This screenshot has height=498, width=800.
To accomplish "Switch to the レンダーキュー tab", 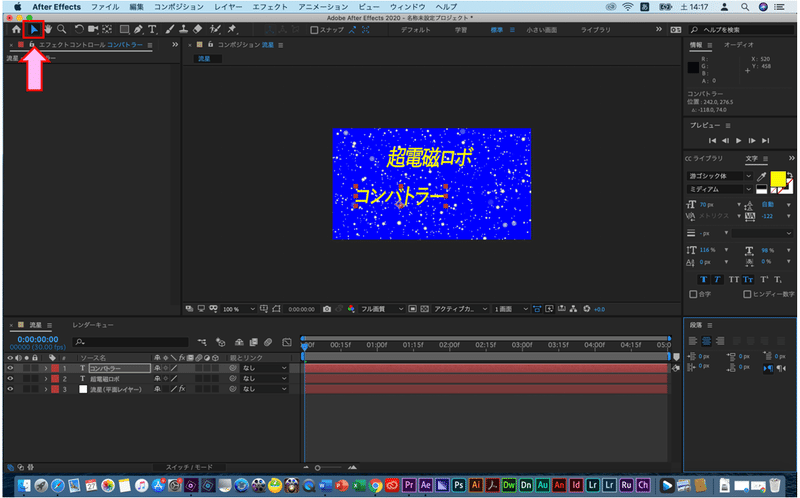I will pyautogui.click(x=93, y=325).
